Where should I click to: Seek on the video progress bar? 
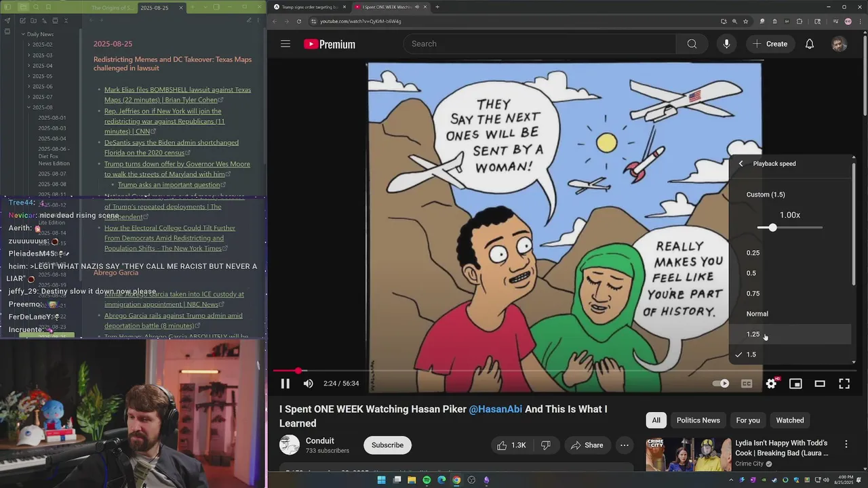point(564,371)
